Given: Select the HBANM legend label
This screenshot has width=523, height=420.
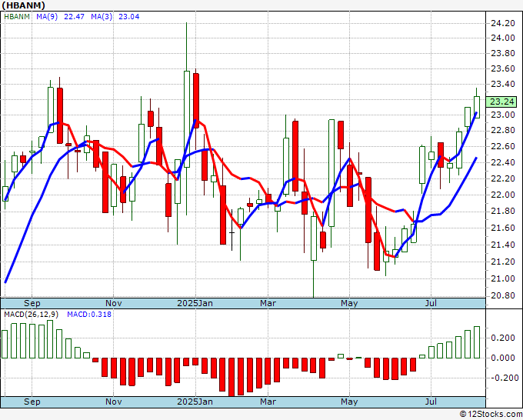Looking at the screenshot, I should click(x=17, y=17).
